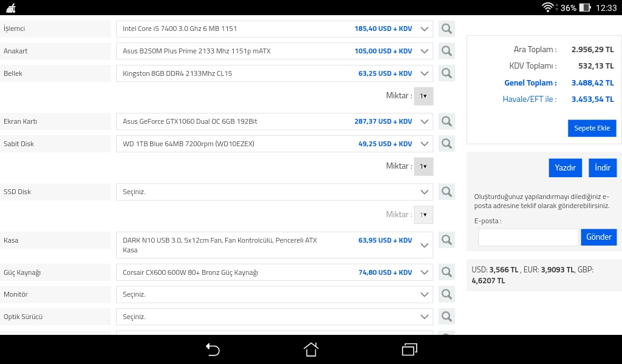
Task: Tap the 287,37 USD + KDV price
Action: pyautogui.click(x=383, y=121)
